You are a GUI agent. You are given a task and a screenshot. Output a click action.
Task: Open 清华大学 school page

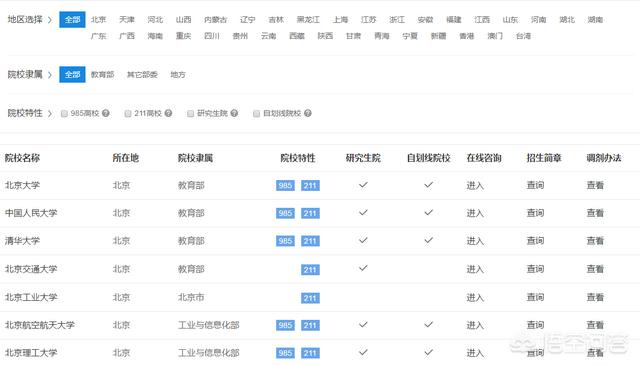22,240
